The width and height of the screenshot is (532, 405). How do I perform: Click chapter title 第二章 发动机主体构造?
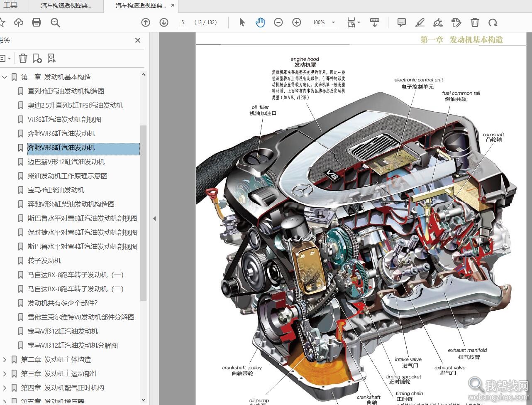click(56, 359)
